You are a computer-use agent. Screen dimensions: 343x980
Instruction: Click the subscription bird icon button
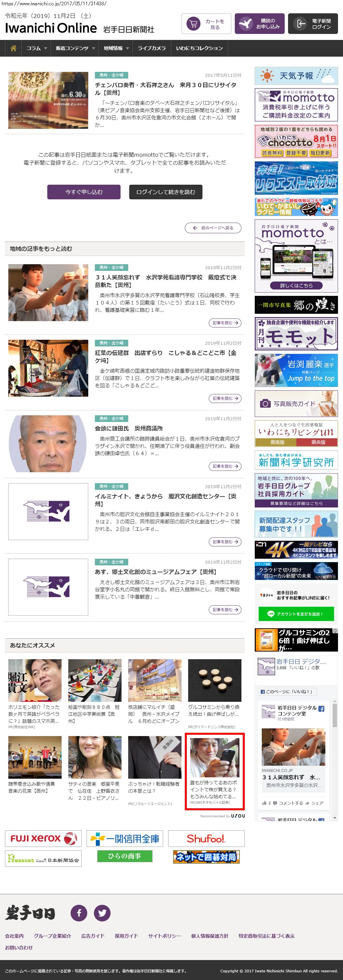[x=246, y=24]
